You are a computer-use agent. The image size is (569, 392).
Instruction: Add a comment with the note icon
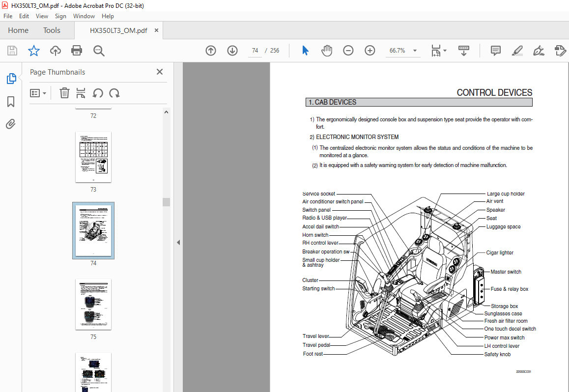coord(495,51)
